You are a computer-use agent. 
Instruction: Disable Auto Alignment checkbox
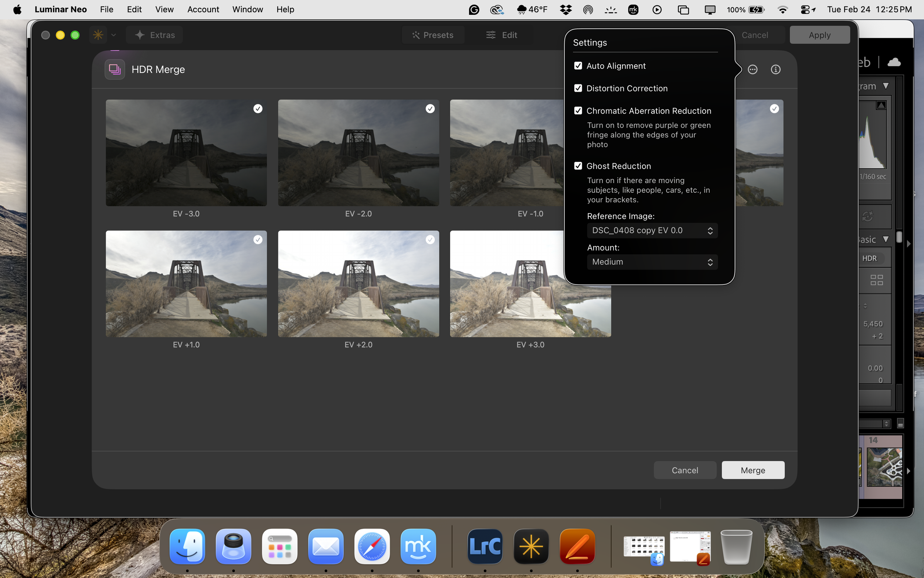578,66
